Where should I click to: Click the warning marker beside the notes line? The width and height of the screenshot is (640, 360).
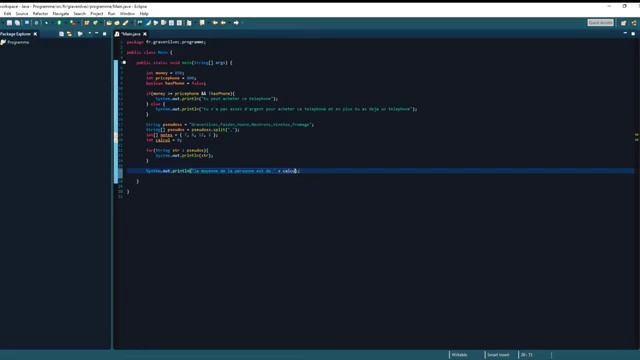coord(116,135)
